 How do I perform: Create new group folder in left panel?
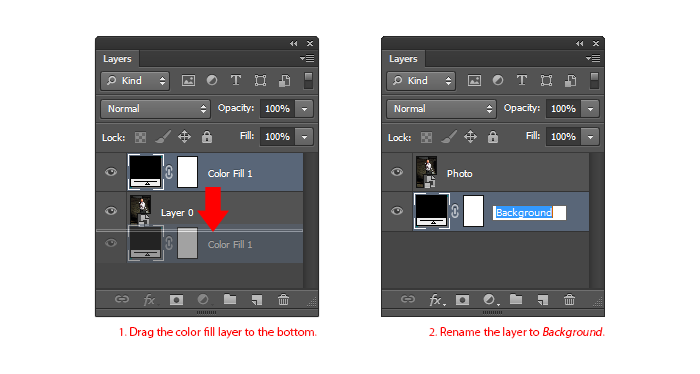coord(230,299)
